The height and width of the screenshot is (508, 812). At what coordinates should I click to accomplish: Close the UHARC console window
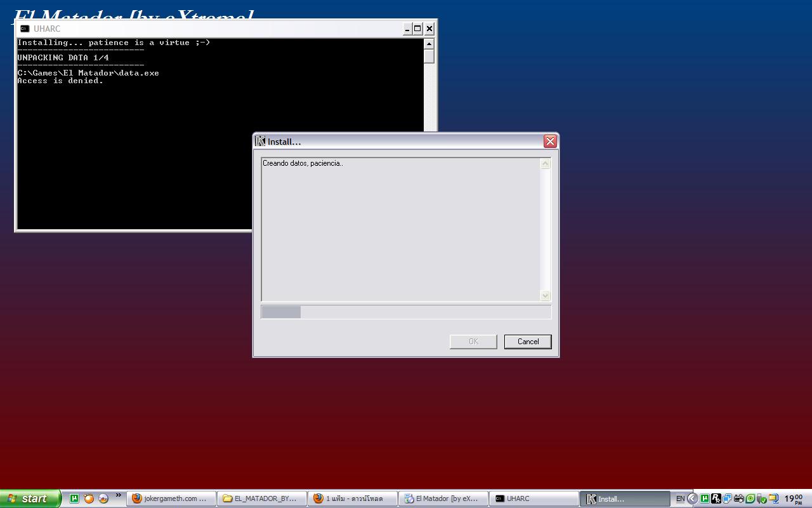pos(429,29)
